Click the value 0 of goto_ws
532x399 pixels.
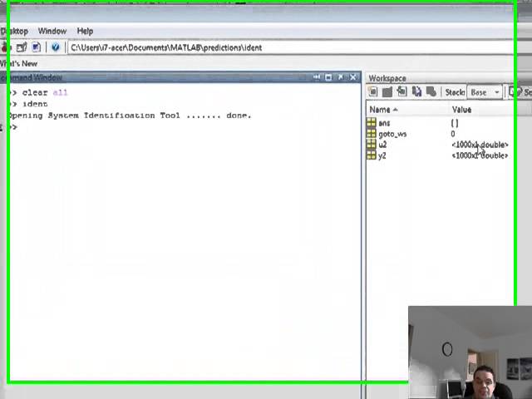[453, 134]
